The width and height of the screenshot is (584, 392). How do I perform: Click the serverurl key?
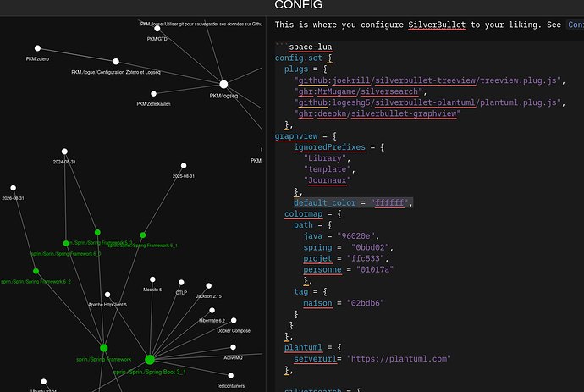pos(315,359)
